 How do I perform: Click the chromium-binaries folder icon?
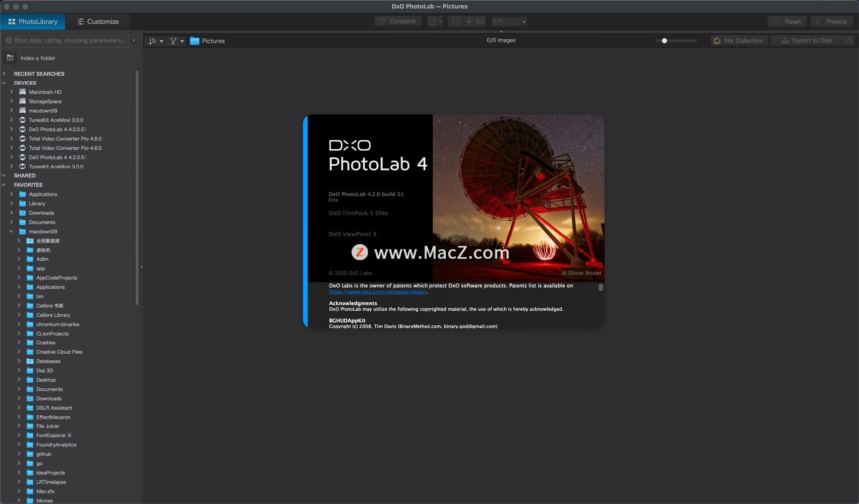tap(30, 324)
